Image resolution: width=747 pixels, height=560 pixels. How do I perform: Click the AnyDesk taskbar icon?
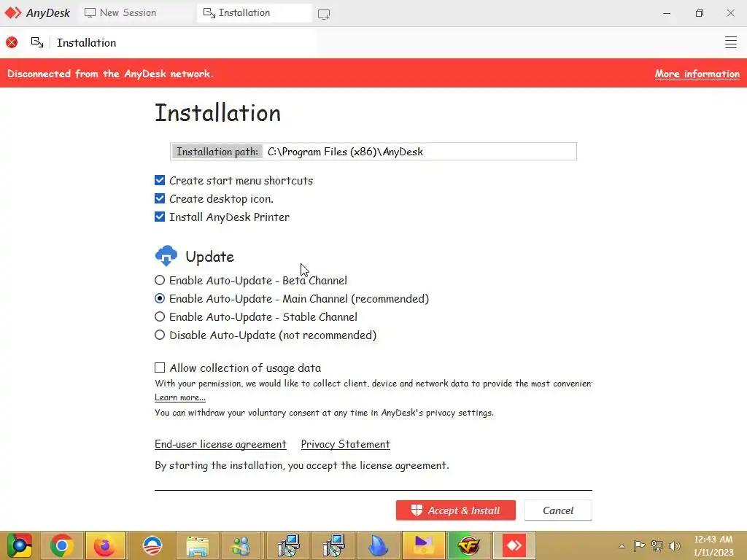(x=514, y=545)
